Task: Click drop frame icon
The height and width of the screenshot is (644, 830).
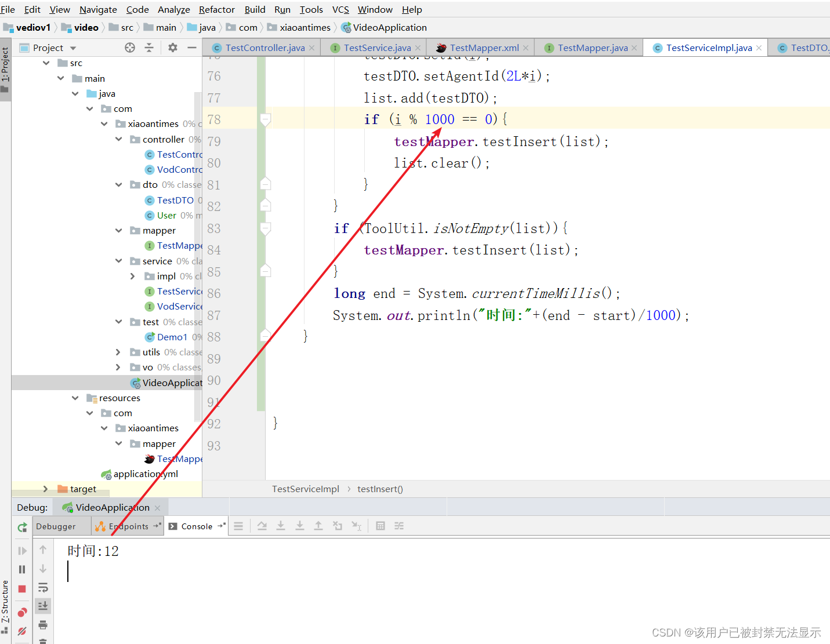Action: click(338, 526)
